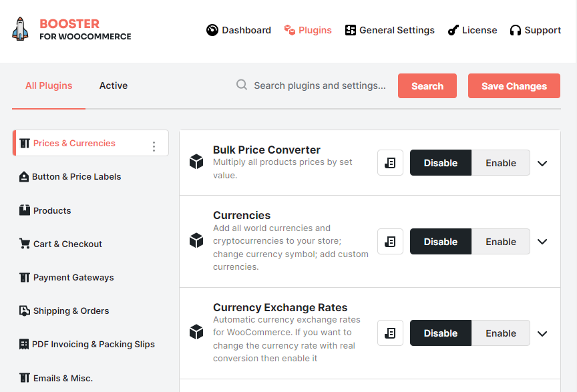Select Button & Price Labels category

click(70, 177)
